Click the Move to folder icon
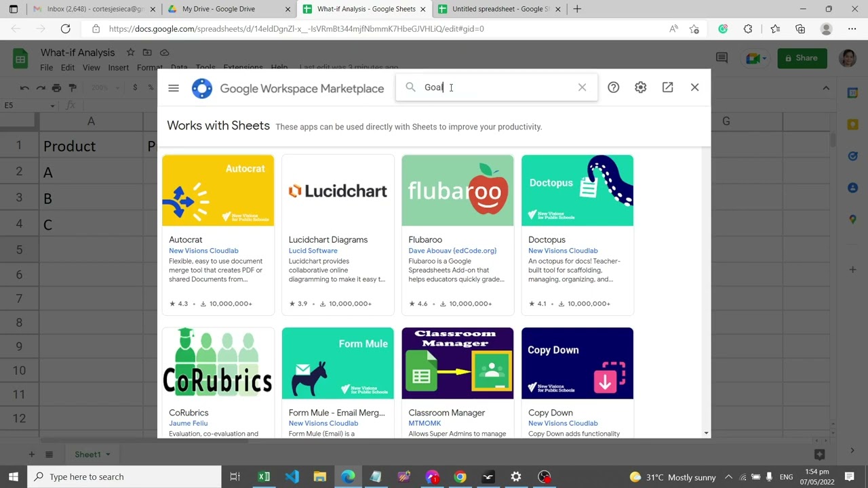The width and height of the screenshot is (868, 488). click(x=147, y=52)
